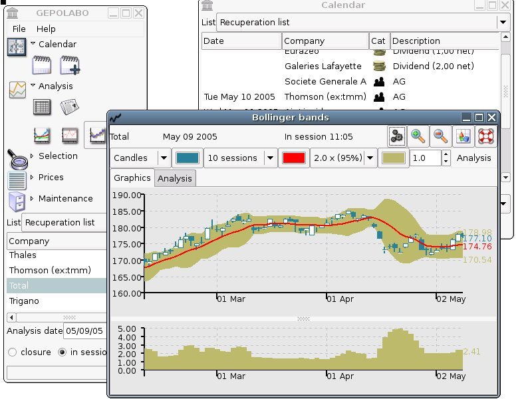
Task: Click the colored shapes icon in Bollinger toolbar
Action: pos(463,136)
